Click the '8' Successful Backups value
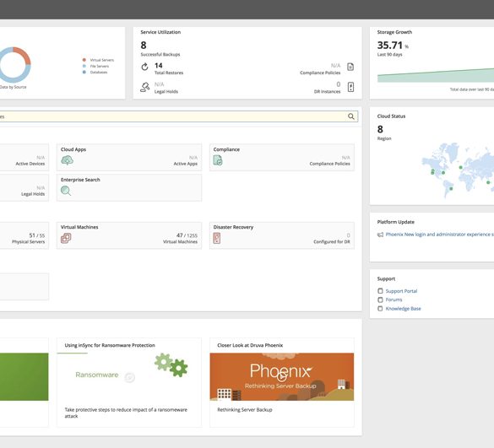 (144, 46)
